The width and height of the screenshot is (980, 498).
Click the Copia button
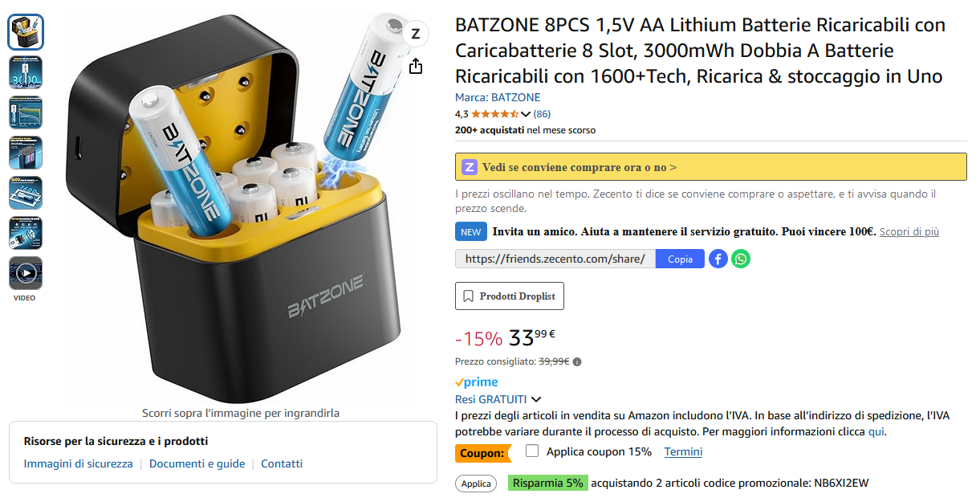tap(680, 259)
